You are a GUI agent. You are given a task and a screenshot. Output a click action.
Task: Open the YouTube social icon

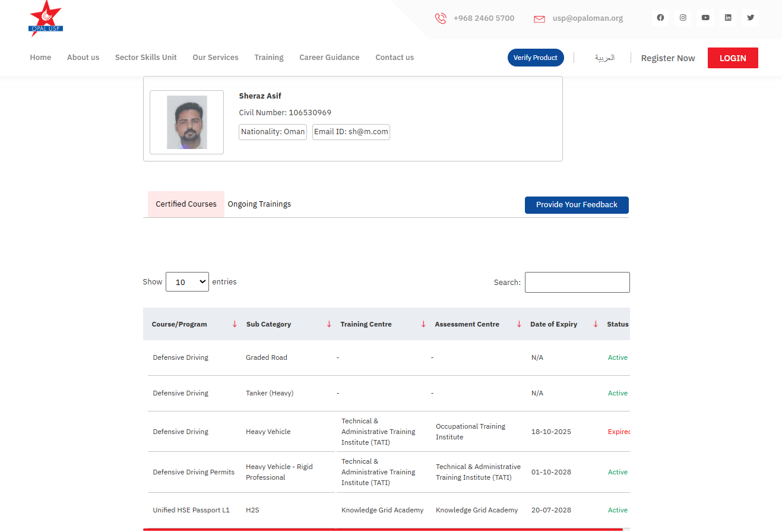705,18
